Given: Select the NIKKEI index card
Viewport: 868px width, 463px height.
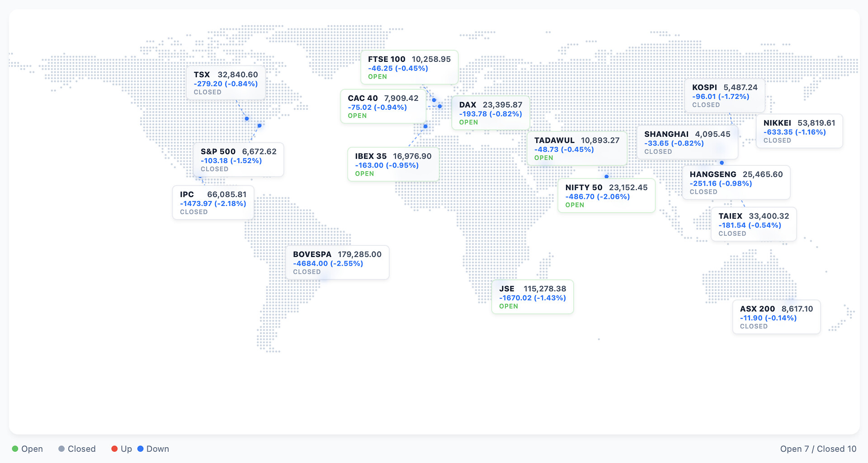Looking at the screenshot, I should coord(799,131).
